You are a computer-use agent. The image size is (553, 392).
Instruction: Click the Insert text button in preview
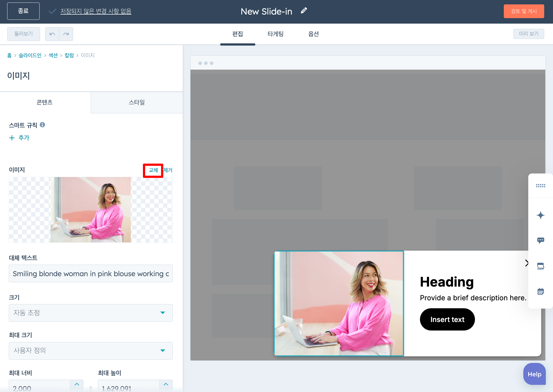tap(447, 320)
